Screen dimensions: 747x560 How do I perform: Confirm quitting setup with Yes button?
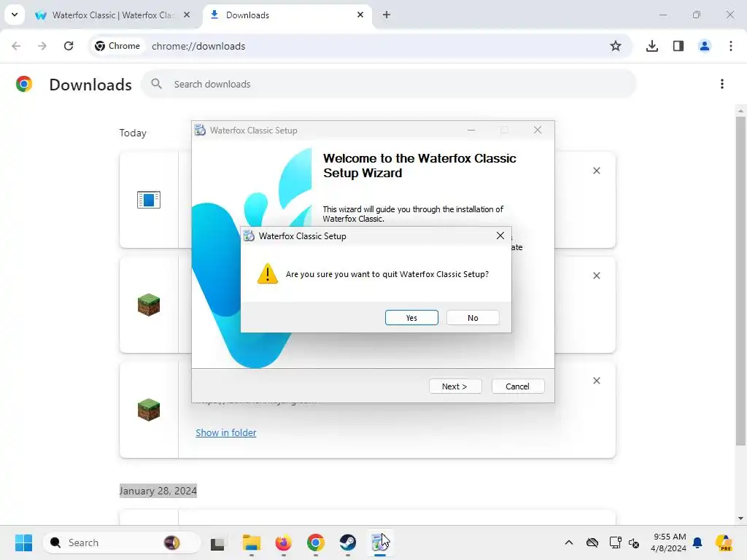pos(411,318)
